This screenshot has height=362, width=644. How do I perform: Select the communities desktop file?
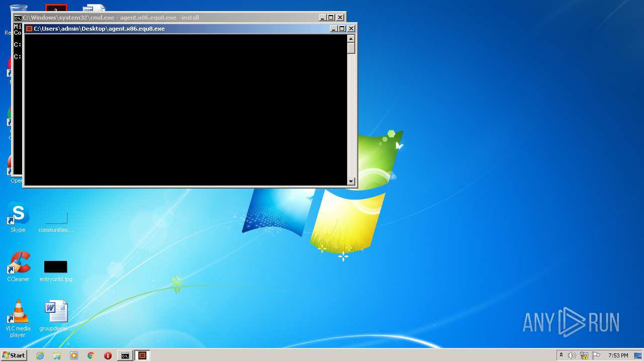tap(56, 222)
